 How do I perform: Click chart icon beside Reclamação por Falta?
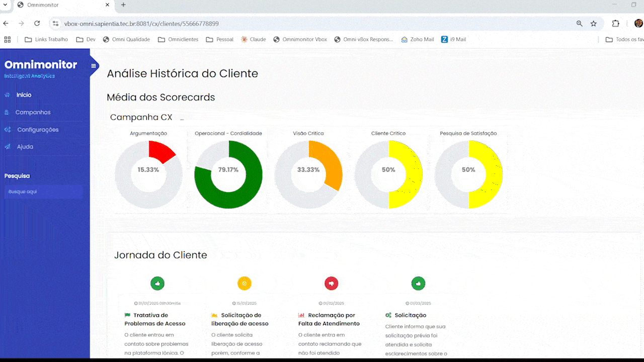tap(301, 315)
